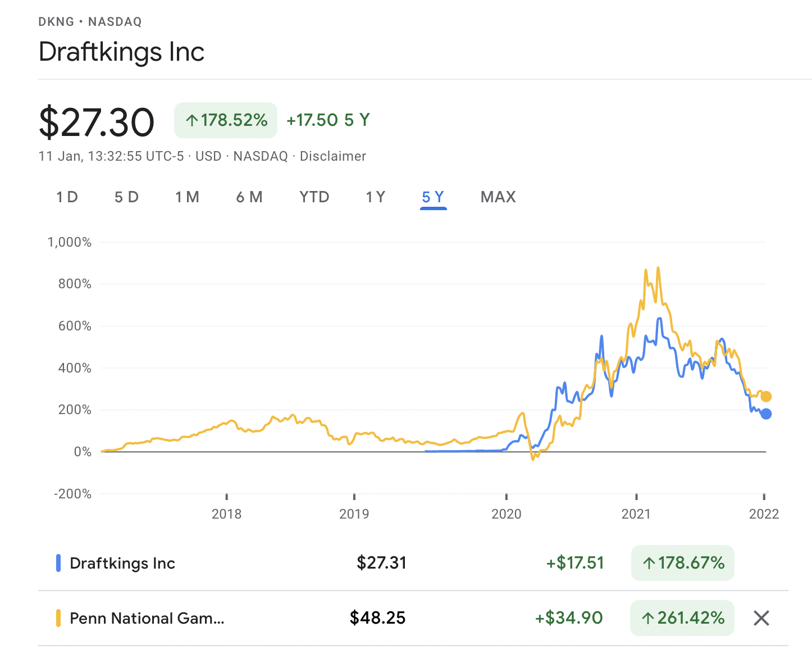
Task: Click the 2019 x-axis label
Action: pyautogui.click(x=354, y=514)
